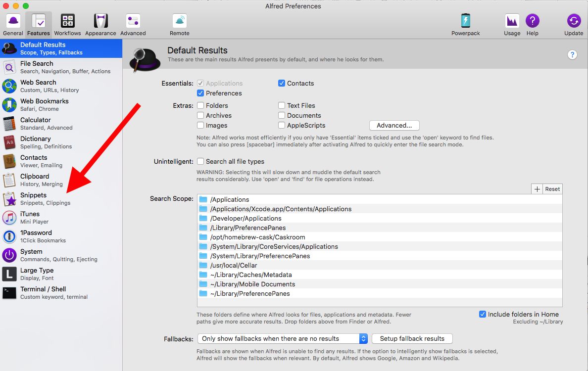The height and width of the screenshot is (371, 588).
Task: Select the /usr/local/Cellar scope entry
Action: [380, 265]
